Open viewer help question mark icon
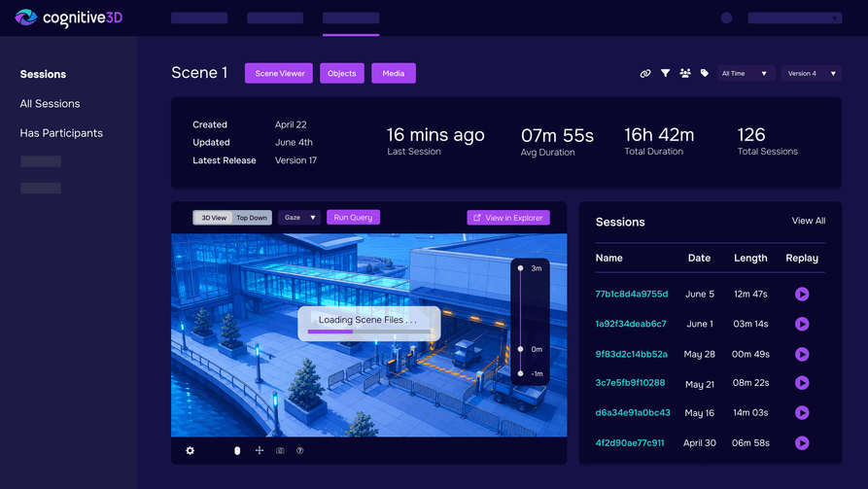The height and width of the screenshot is (489, 868). 300,451
